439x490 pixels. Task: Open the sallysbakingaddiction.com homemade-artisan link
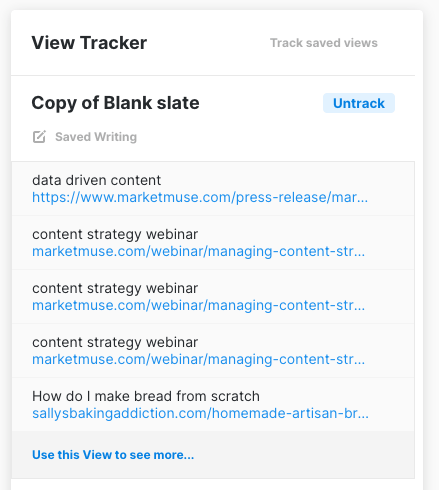(x=200, y=413)
